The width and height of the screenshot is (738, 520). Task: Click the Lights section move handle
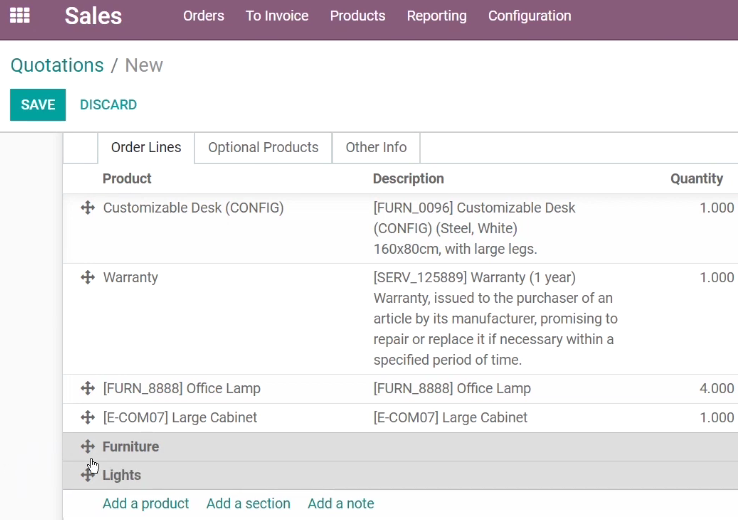click(88, 475)
